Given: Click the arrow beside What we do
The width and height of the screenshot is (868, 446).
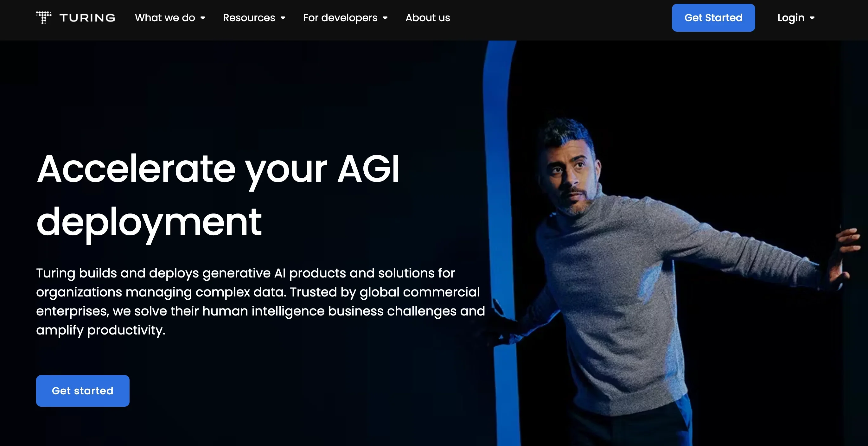Looking at the screenshot, I should pyautogui.click(x=203, y=18).
